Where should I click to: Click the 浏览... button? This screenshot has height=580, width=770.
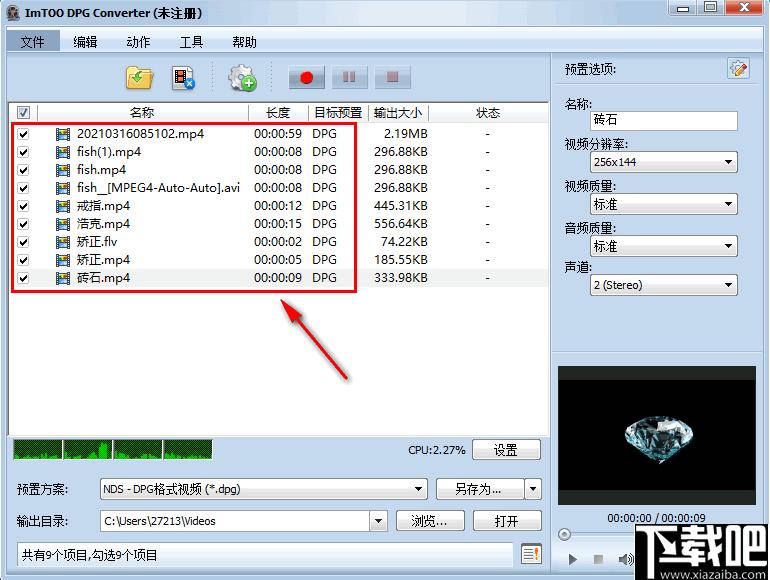(x=430, y=521)
